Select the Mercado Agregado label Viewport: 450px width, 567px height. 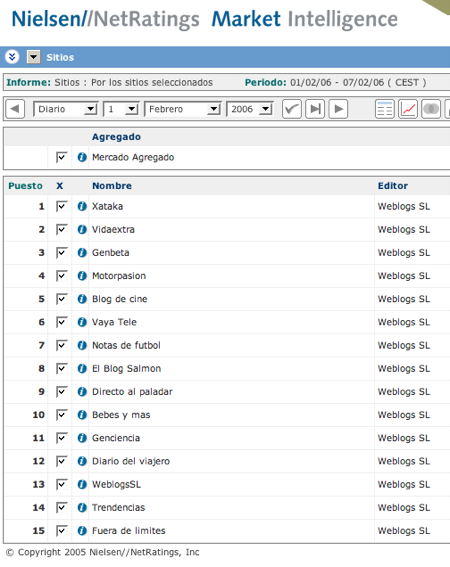click(133, 157)
